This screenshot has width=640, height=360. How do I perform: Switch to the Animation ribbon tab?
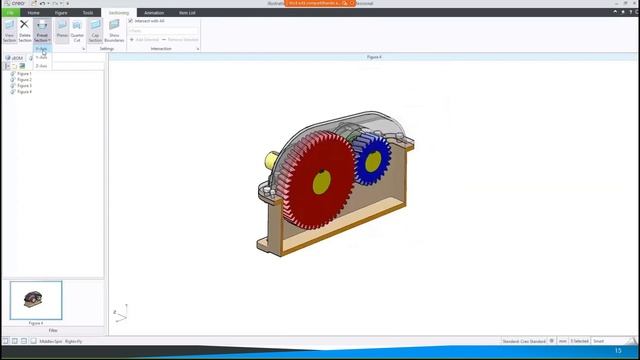click(154, 13)
